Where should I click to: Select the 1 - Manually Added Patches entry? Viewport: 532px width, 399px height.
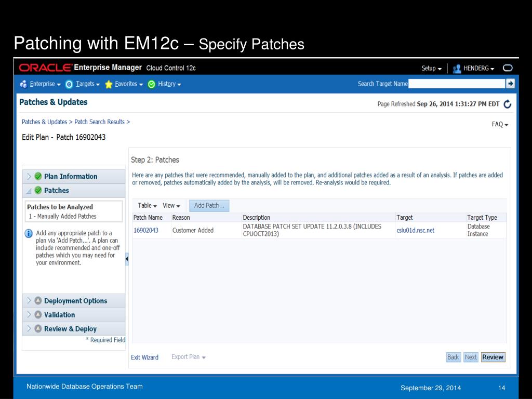pyautogui.click(x=62, y=217)
